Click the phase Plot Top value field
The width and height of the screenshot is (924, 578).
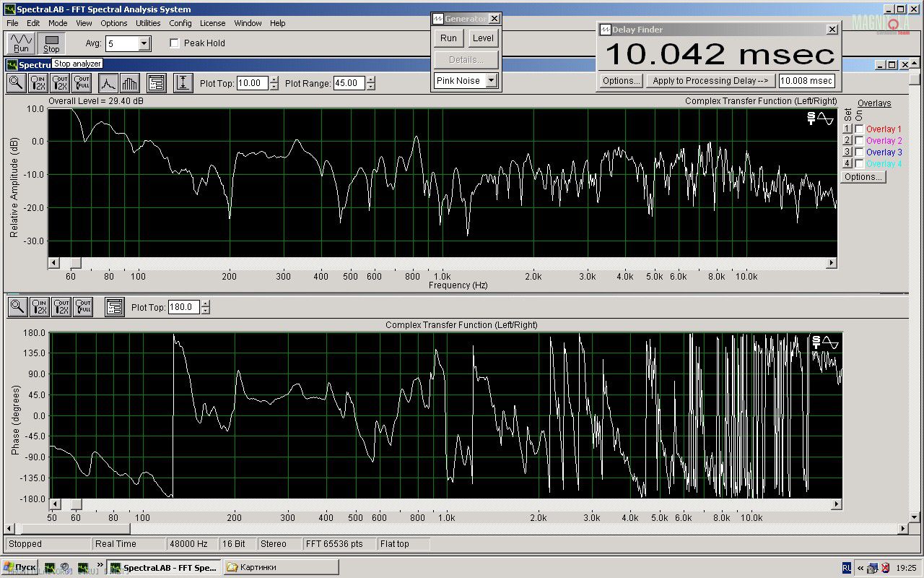click(183, 308)
